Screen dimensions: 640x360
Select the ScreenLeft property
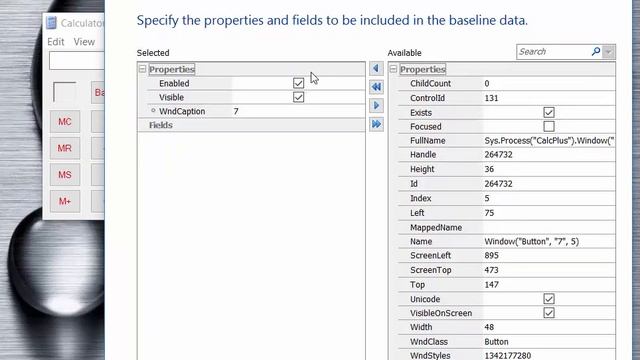(x=430, y=256)
